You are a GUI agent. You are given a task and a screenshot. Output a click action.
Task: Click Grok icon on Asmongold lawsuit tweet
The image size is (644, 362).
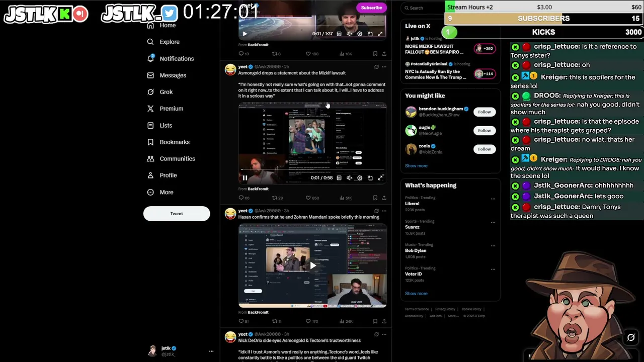click(376, 67)
